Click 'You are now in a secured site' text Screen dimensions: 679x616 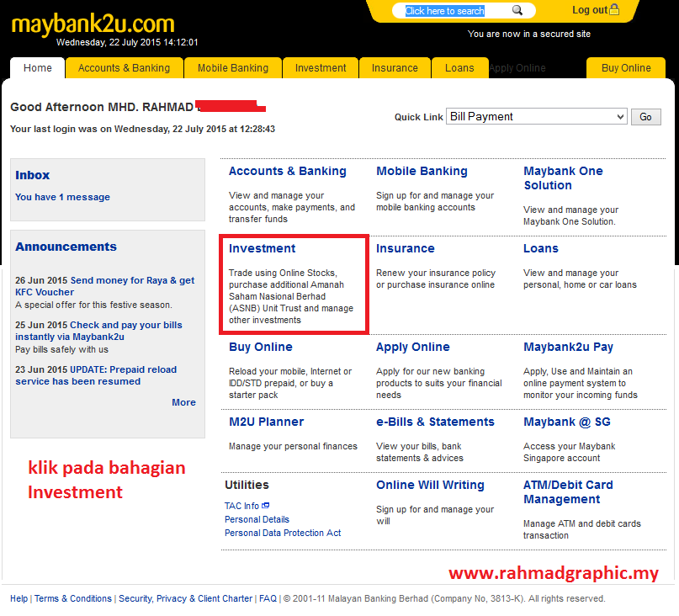click(x=528, y=34)
